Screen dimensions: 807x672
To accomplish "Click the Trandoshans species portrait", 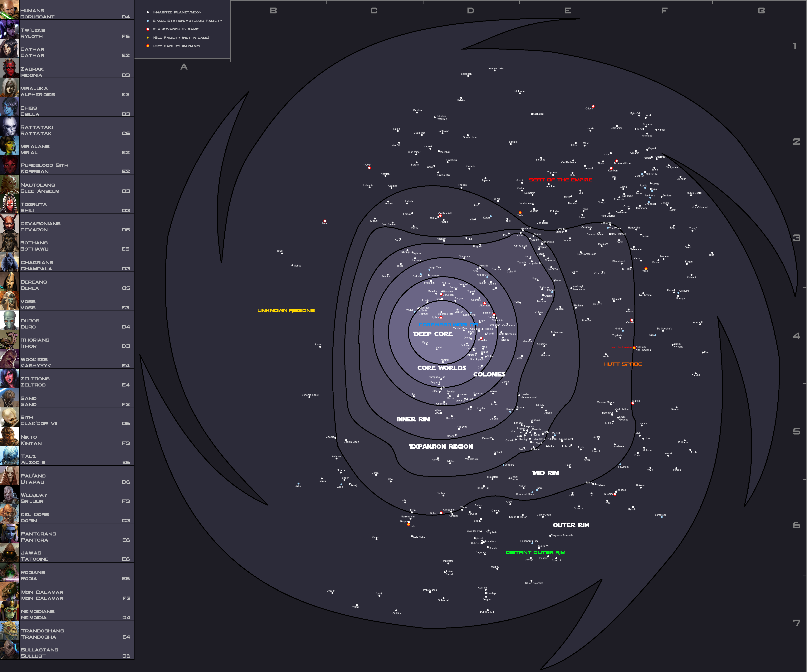I will pyautogui.click(x=10, y=630).
